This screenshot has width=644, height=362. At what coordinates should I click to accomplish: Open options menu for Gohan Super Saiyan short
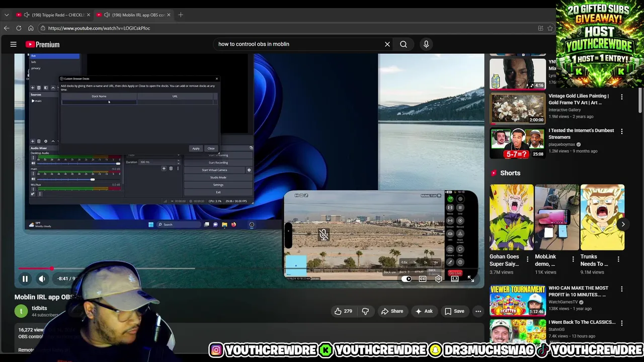527,259
